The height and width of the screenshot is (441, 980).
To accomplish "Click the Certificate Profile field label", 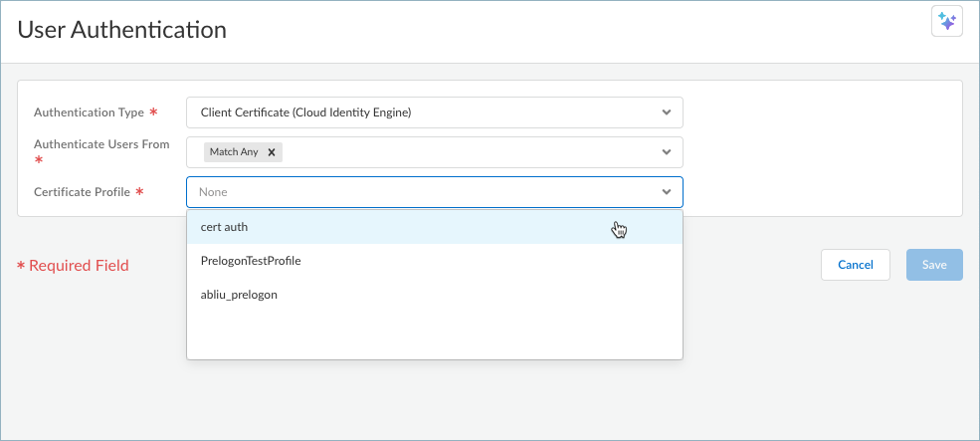I will tap(83, 191).
